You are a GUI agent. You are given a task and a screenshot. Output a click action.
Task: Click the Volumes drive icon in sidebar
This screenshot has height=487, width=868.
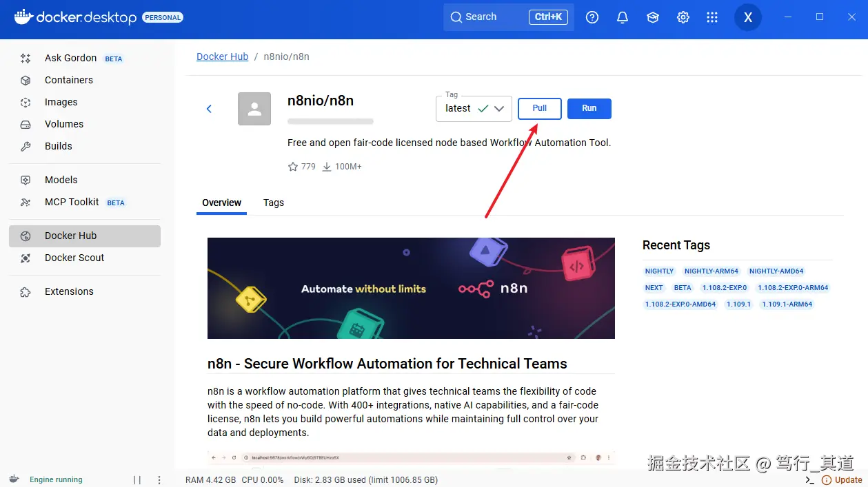click(x=26, y=124)
